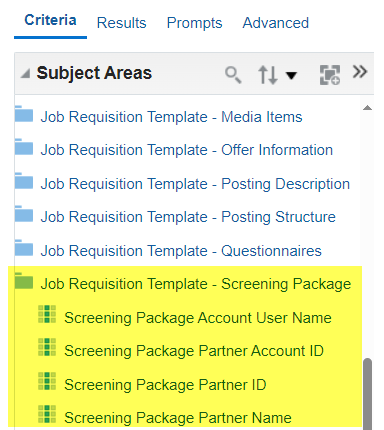Select the Advanced tab
This screenshot has height=430, width=384.
276,23
